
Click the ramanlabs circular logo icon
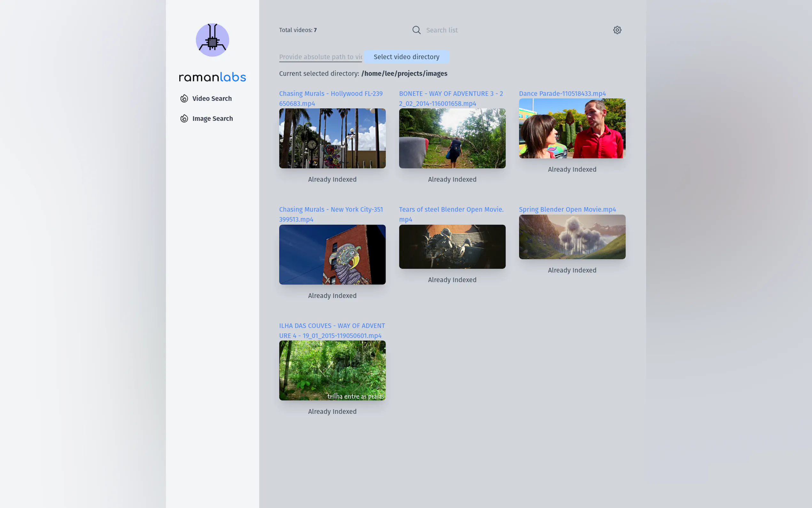tap(212, 40)
